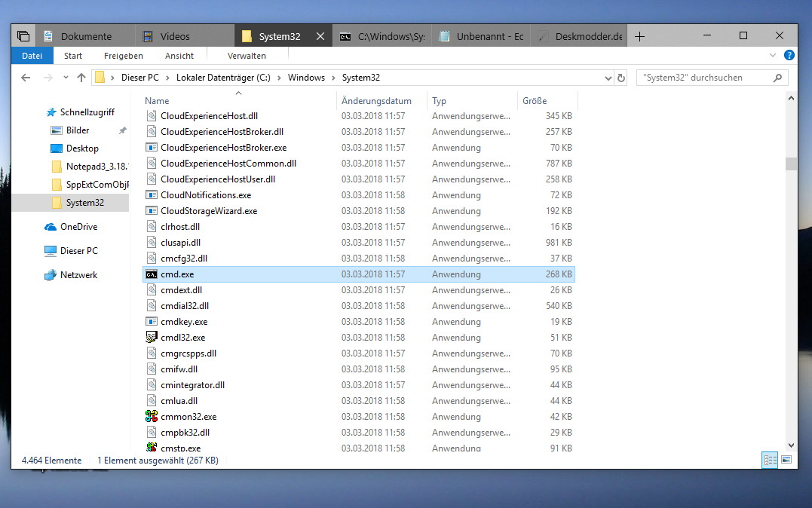Select cmdkey.exe file icon
812x508 pixels.
(152, 322)
